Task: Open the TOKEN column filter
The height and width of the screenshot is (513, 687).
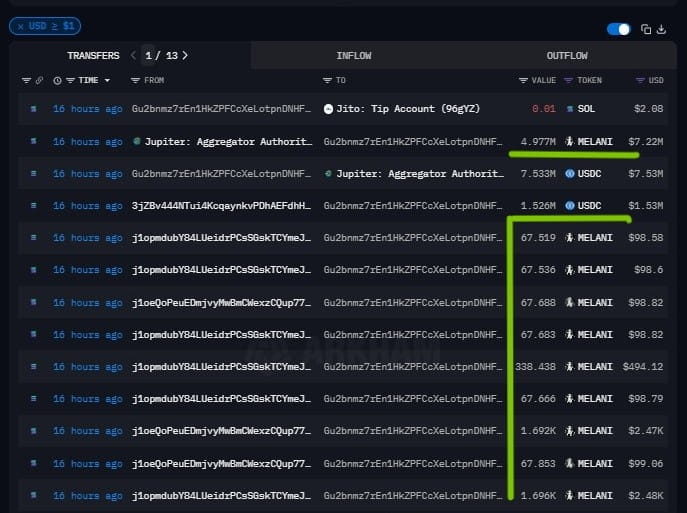Action: click(x=568, y=81)
